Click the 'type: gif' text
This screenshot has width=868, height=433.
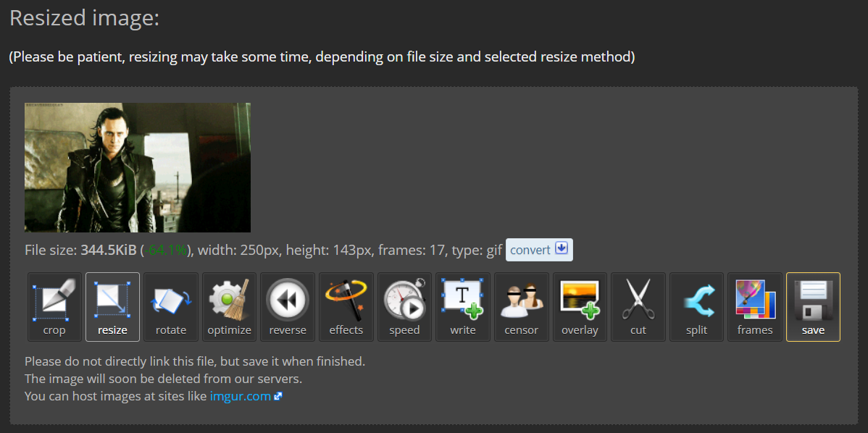click(x=477, y=251)
